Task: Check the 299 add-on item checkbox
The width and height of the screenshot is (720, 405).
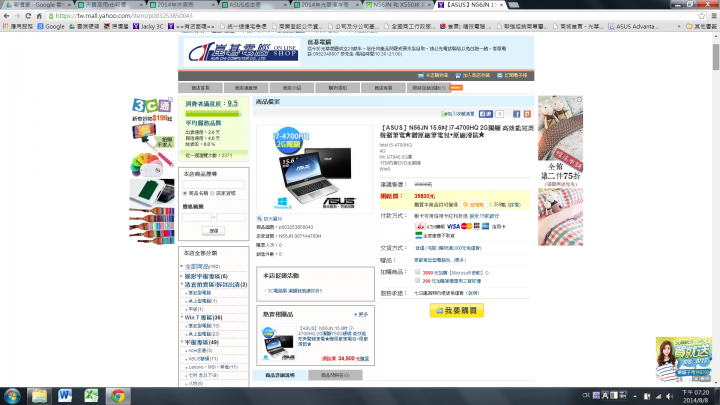Action: (417, 280)
